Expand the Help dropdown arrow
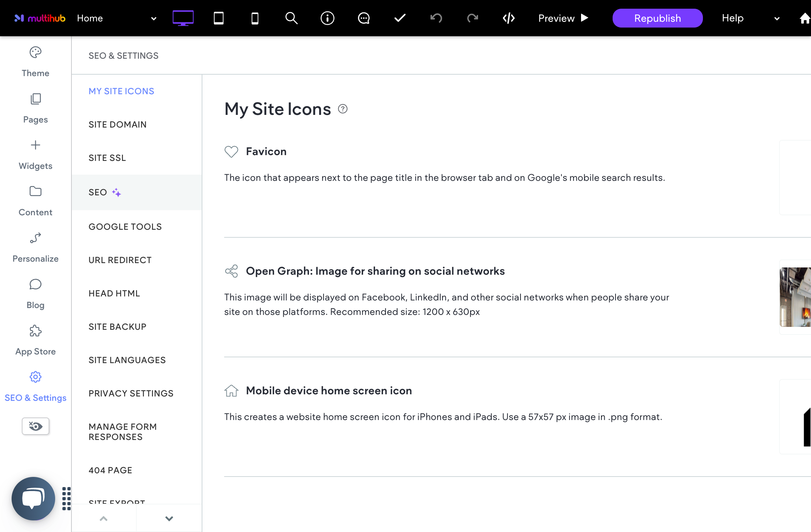811x532 pixels. [777, 18]
